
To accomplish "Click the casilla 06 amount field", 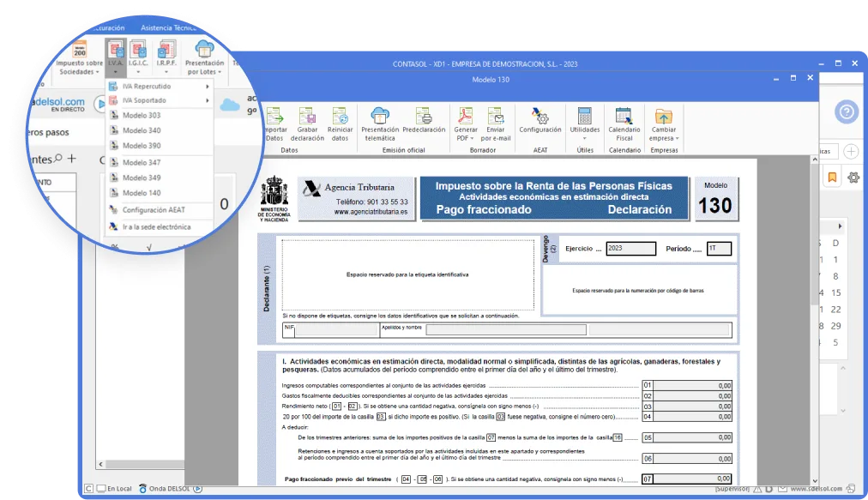I will tap(692, 459).
